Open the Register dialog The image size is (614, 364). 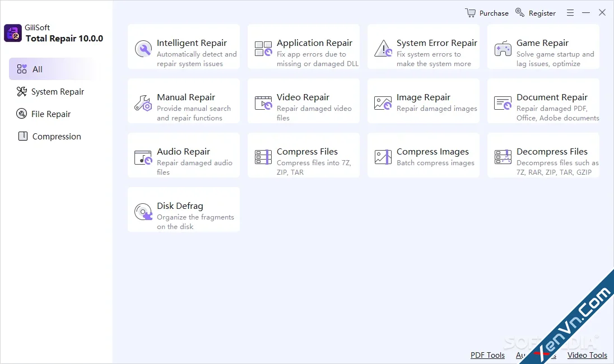pyautogui.click(x=542, y=13)
